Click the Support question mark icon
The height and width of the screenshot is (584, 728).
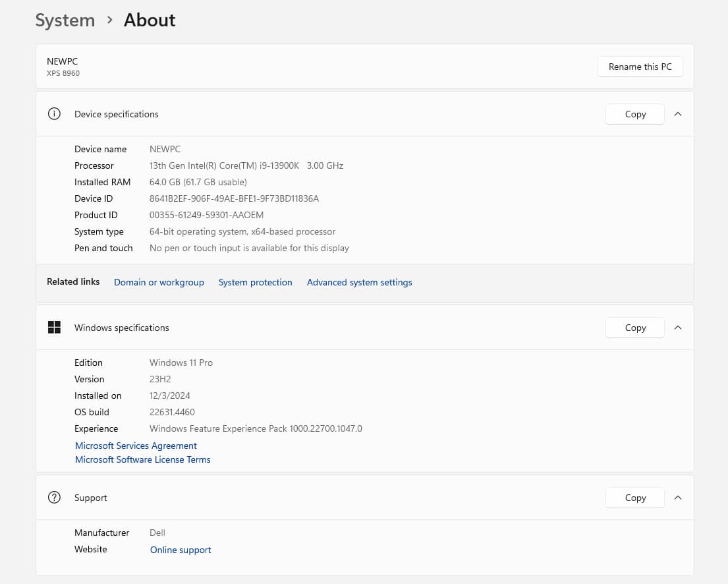click(x=55, y=498)
